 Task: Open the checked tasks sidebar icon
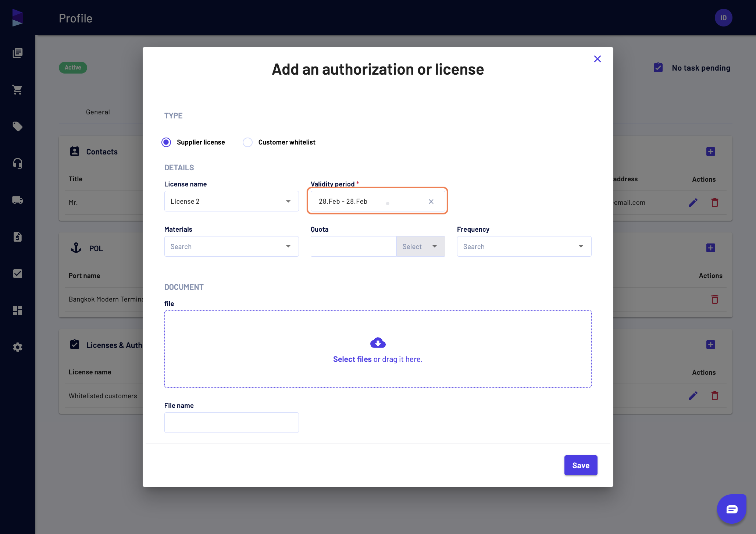18,274
